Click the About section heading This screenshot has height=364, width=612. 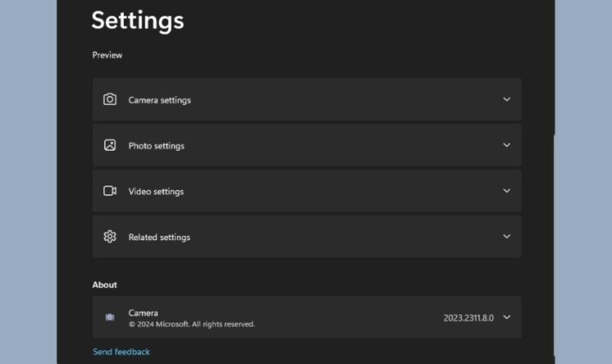(105, 285)
